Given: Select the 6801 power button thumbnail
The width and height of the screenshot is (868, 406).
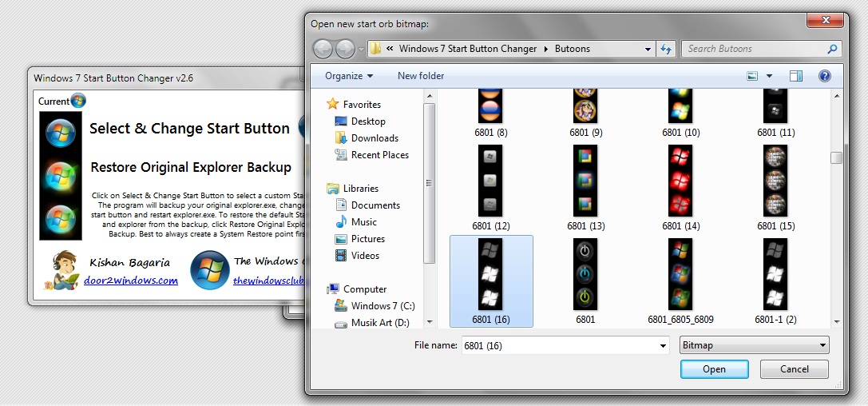Looking at the screenshot, I should coord(585,274).
